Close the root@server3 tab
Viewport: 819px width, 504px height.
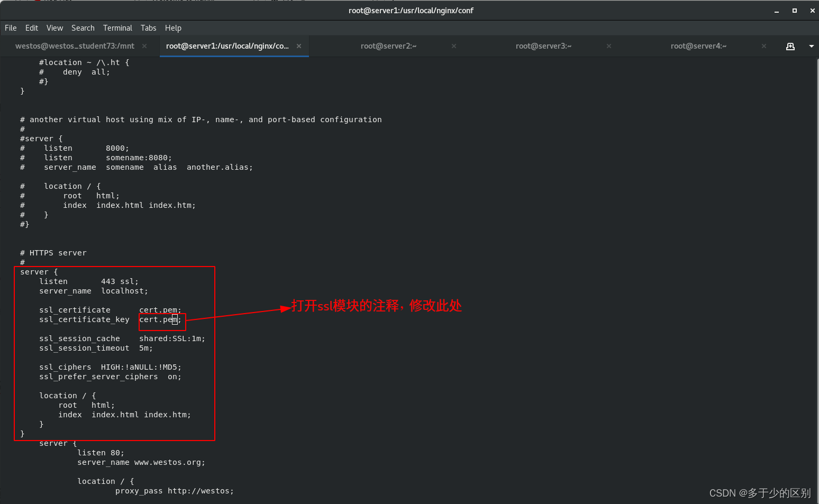click(x=609, y=46)
